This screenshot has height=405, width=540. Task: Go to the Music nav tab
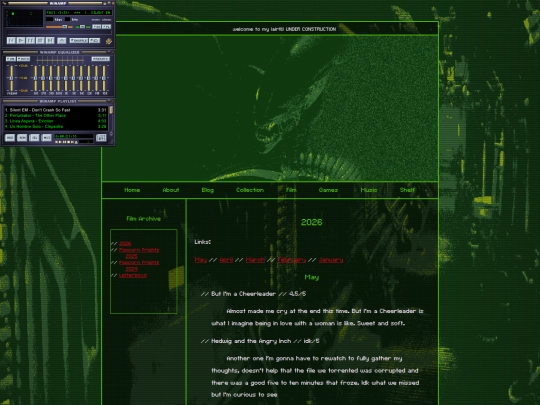point(368,190)
